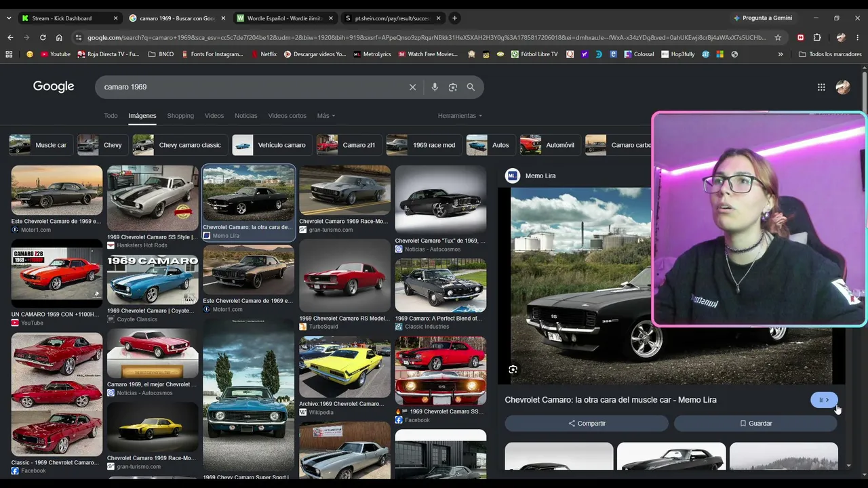Select the Shopping search tab
The height and width of the screenshot is (488, 868).
click(180, 116)
